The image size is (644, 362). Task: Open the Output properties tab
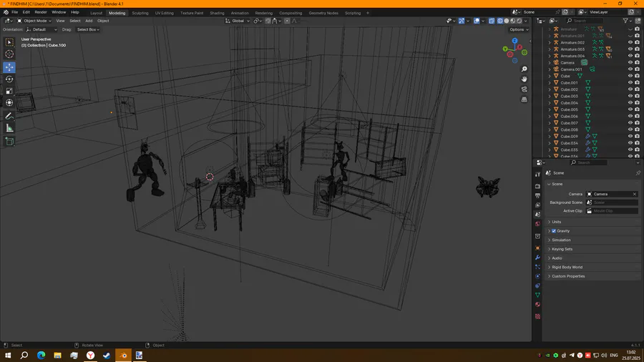point(537,195)
